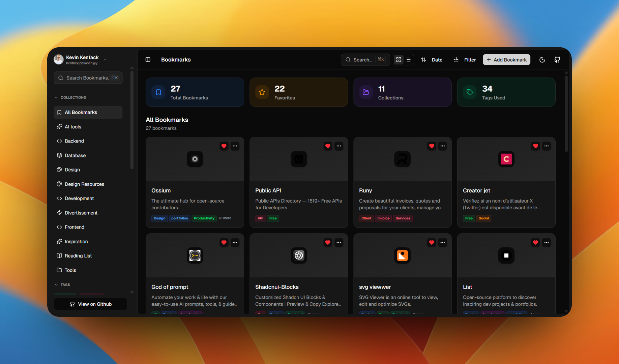Click the Collections folder stat icon
The image size is (619, 364).
click(x=366, y=92)
